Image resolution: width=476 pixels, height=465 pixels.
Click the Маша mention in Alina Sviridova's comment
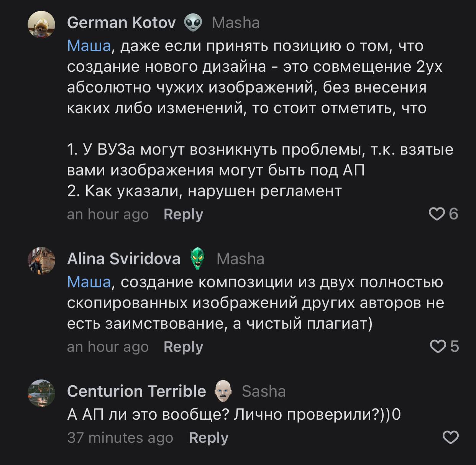point(89,282)
